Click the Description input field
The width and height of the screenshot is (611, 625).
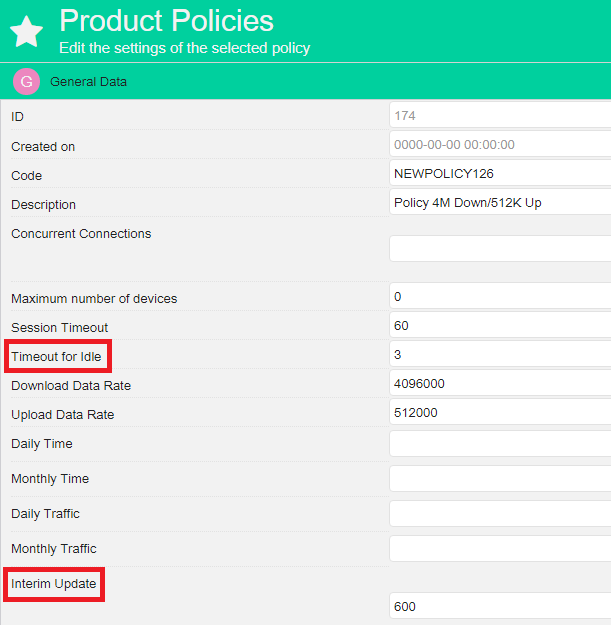(500, 203)
